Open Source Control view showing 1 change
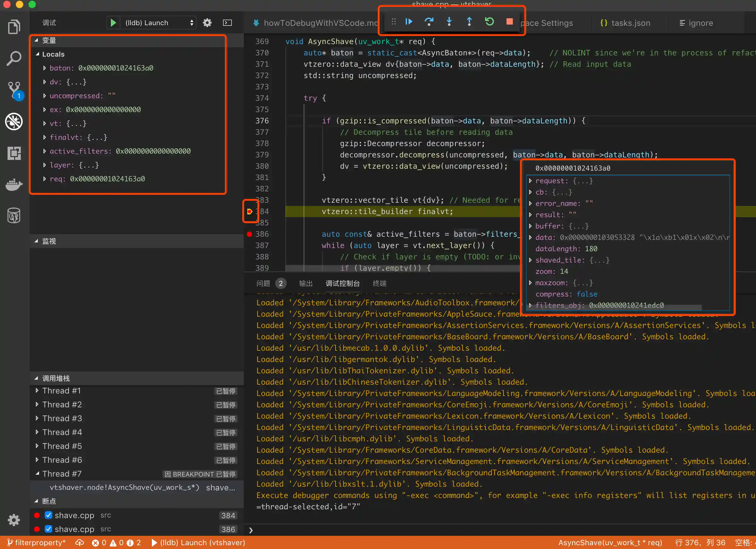This screenshot has width=756, height=549. click(x=14, y=89)
